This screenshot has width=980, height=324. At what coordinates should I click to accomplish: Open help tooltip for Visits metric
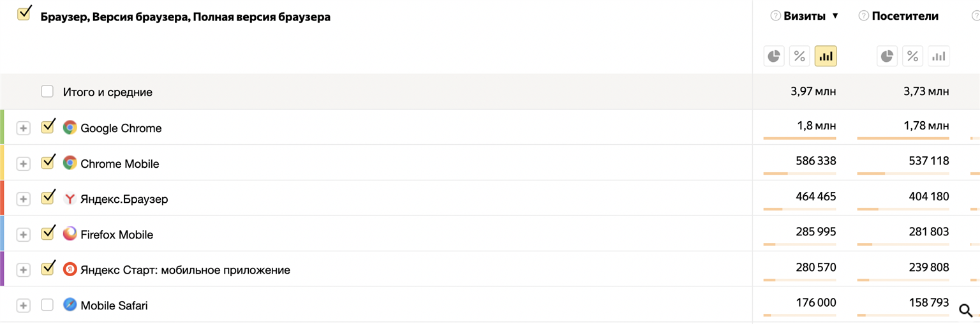pyautogui.click(x=776, y=16)
